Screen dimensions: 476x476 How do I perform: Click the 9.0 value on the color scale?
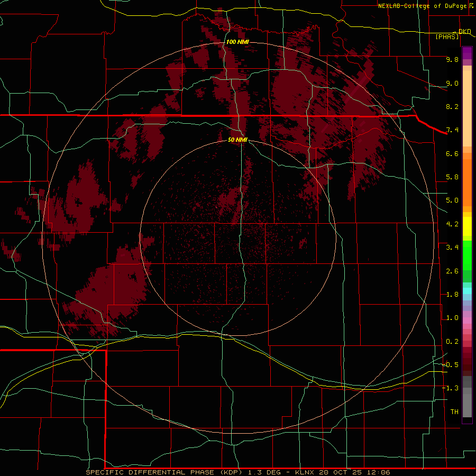click(452, 83)
